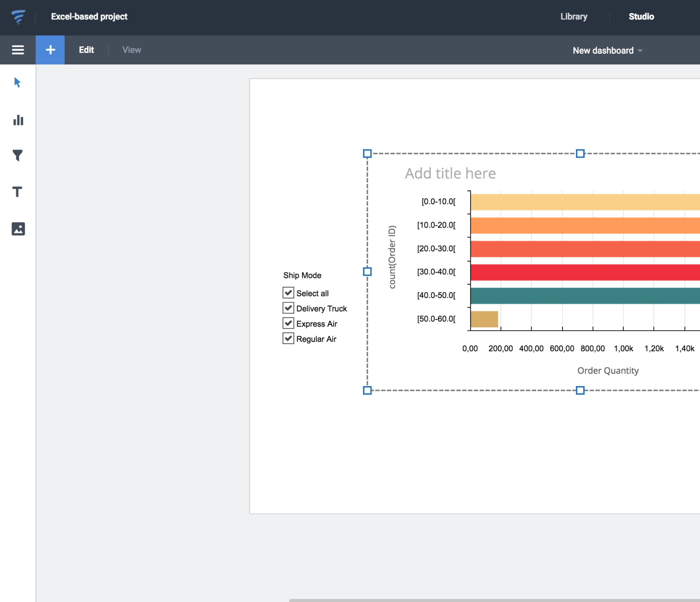
Task: Switch to View mode
Action: pyautogui.click(x=132, y=50)
